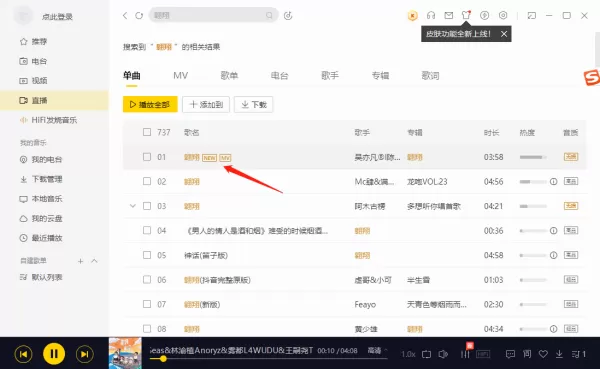Open the 添加到 dropdown button
This screenshot has height=369, width=600.
[206, 104]
